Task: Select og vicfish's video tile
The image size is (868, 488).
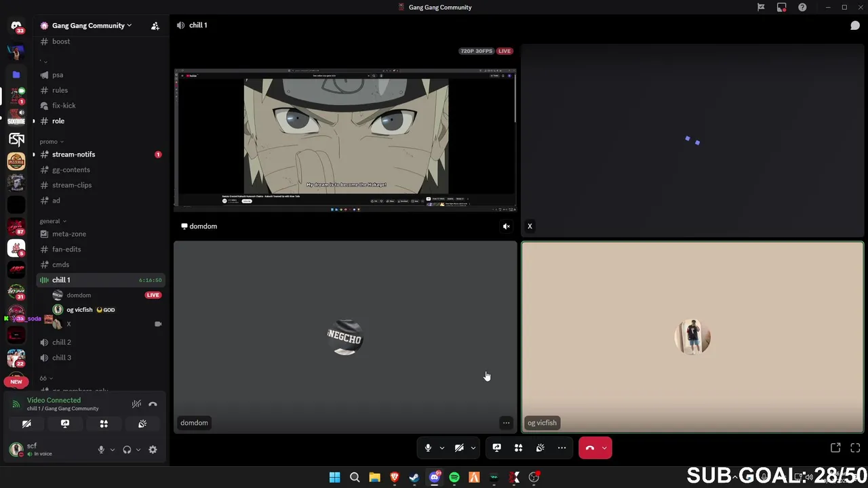Action: click(692, 337)
